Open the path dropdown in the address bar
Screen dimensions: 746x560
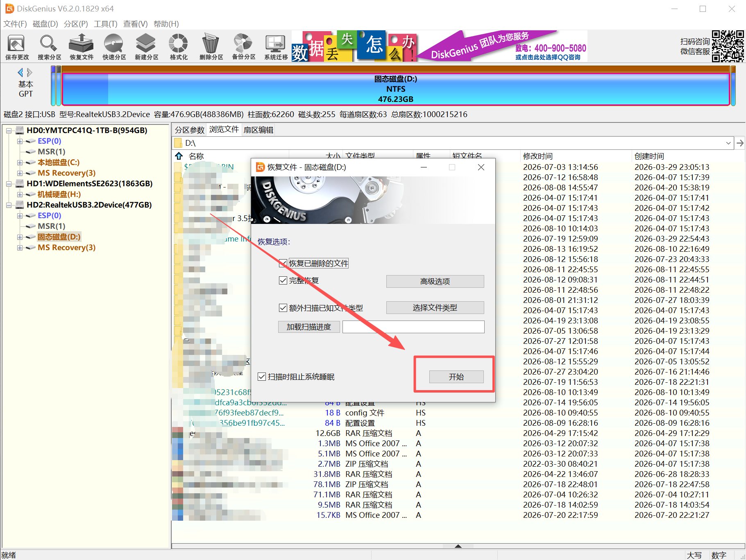pos(728,143)
